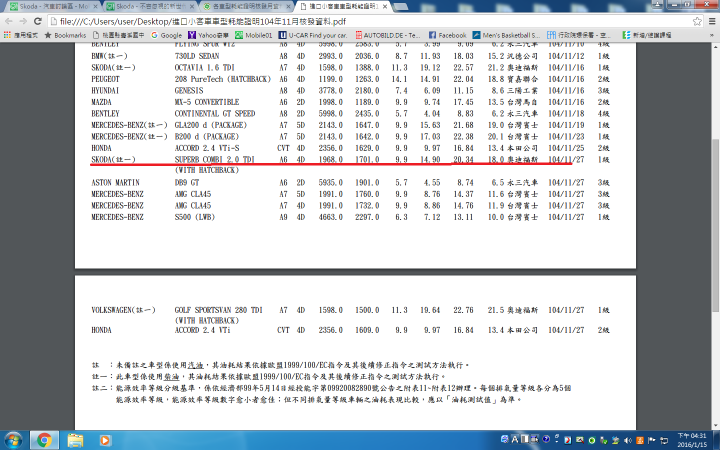The height and width of the screenshot is (450, 720).
Task: Open a new browser tab
Action: coord(400,6)
